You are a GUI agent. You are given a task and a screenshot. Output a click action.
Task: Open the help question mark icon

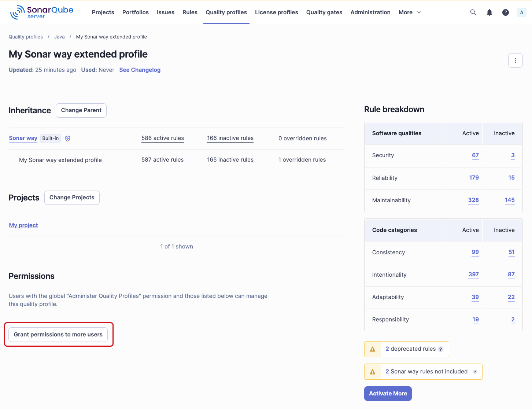(505, 12)
